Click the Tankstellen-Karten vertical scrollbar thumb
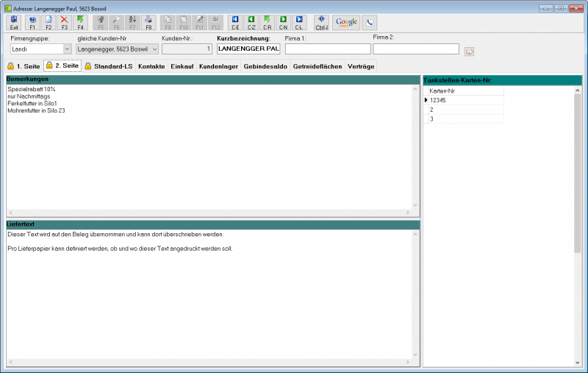This screenshot has width=588, height=373. [578, 174]
